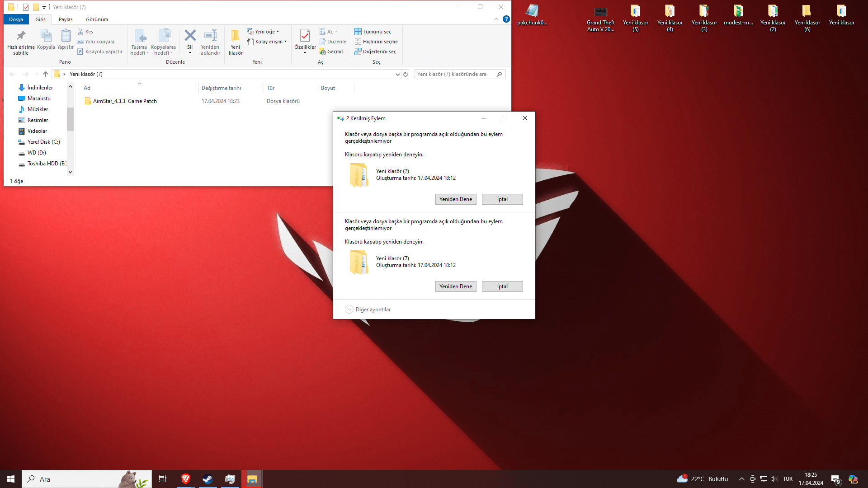Click the Yapıştır clipboard icon

(x=66, y=39)
